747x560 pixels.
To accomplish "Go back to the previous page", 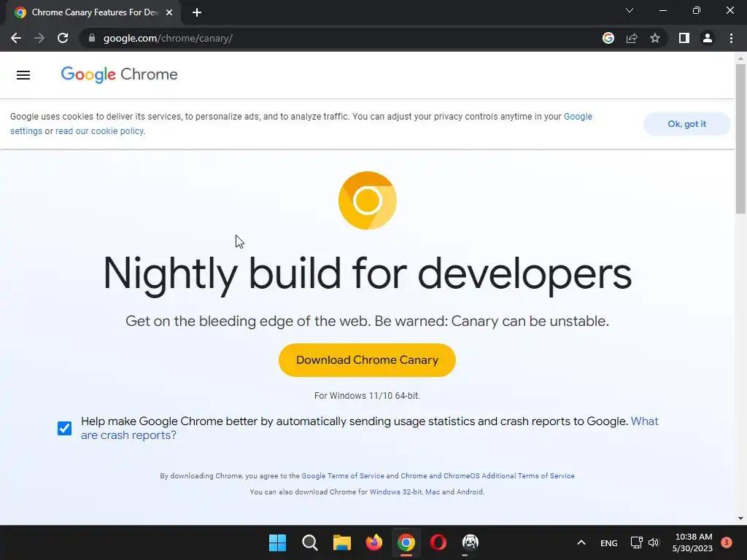I will click(16, 38).
